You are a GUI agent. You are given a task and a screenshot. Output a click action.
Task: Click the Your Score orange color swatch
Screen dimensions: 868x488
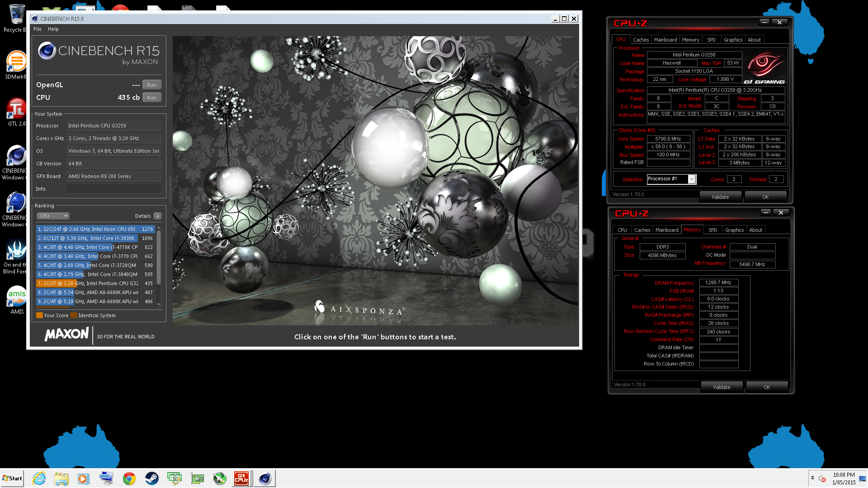(39, 315)
